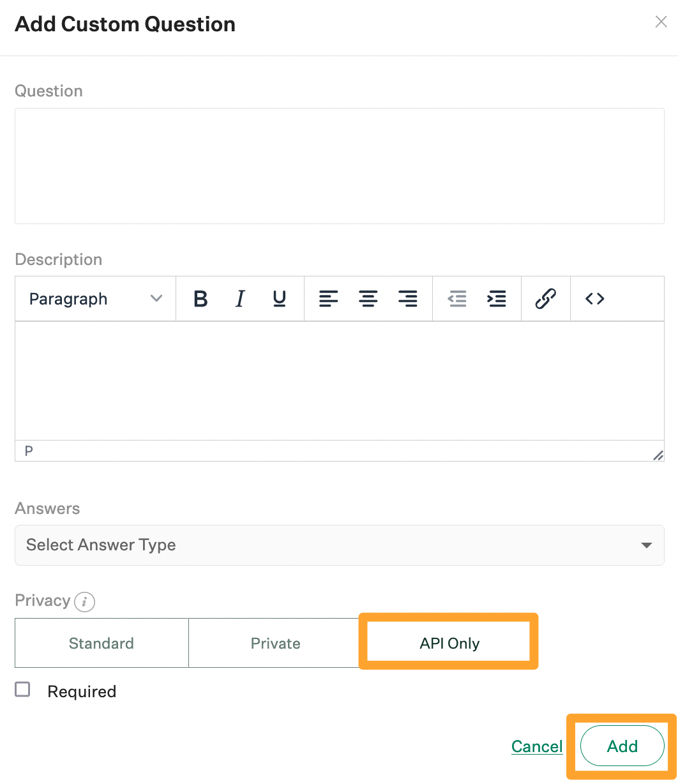The width and height of the screenshot is (678, 784).
Task: Decrease indent in description editor
Action: tap(457, 299)
